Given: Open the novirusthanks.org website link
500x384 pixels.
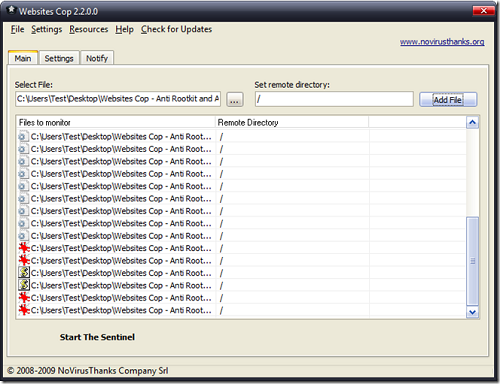Looking at the screenshot, I should point(442,42).
